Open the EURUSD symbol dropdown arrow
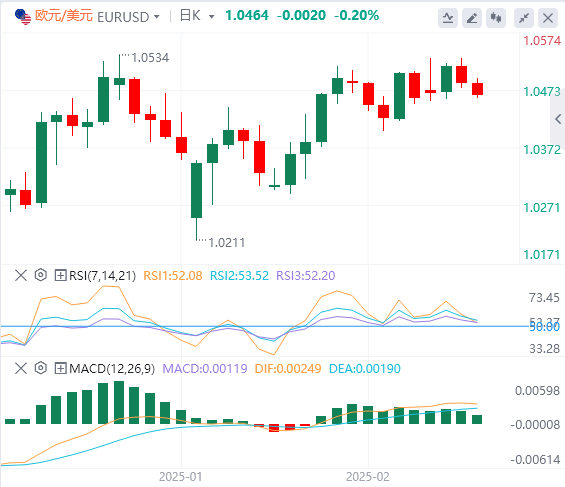 156,17
